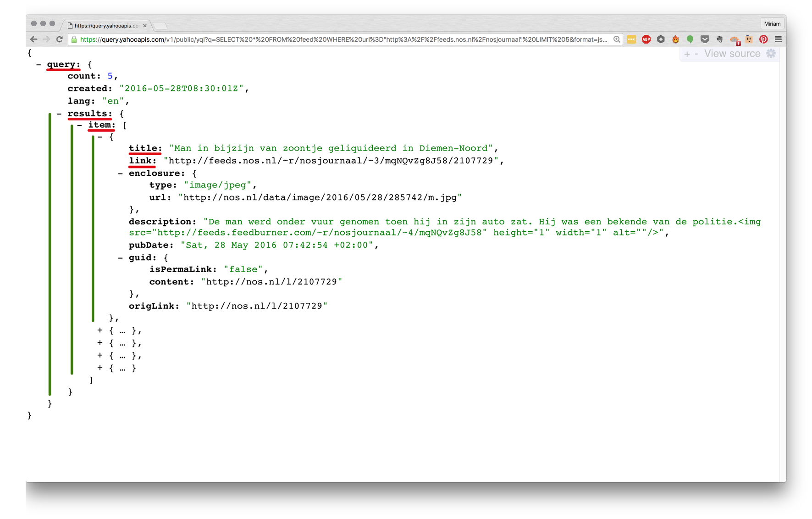This screenshot has width=812, height=519.
Task: Open JSON viewer settings gear
Action: [x=771, y=54]
